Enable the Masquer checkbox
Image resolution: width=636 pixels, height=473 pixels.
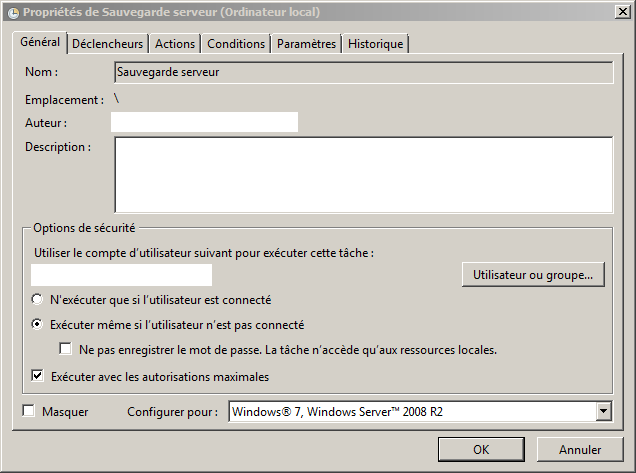tap(29, 411)
